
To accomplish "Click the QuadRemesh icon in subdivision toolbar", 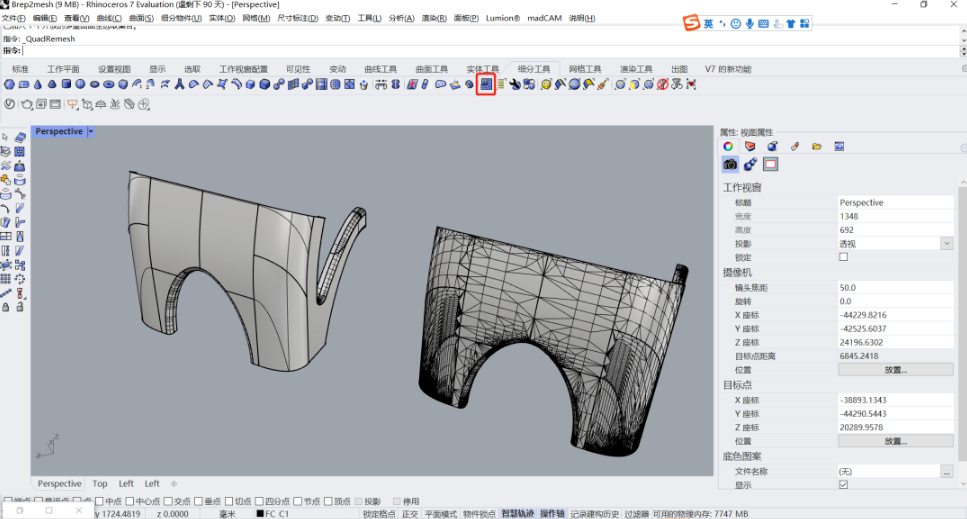I will click(x=486, y=84).
